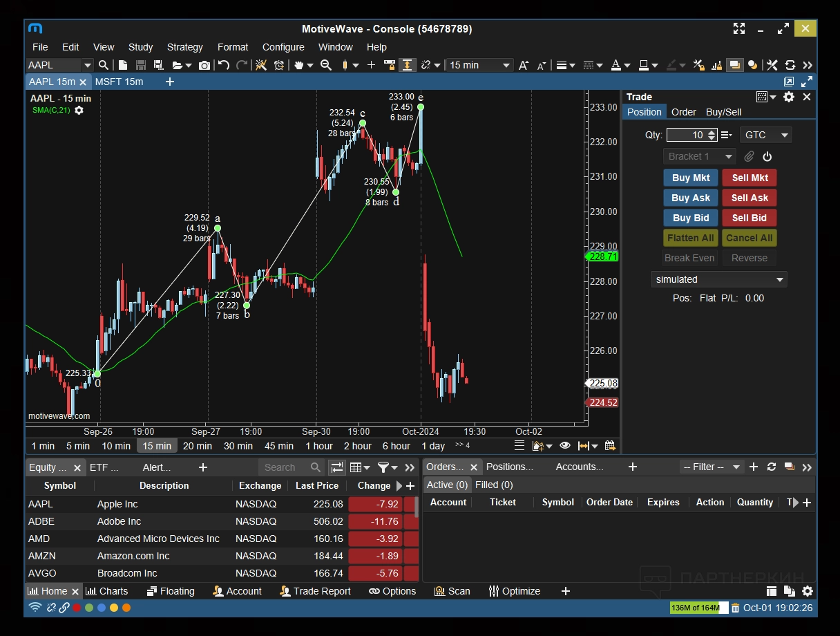Open the Strategy menu
Screen dimensions: 840x636
185,47
